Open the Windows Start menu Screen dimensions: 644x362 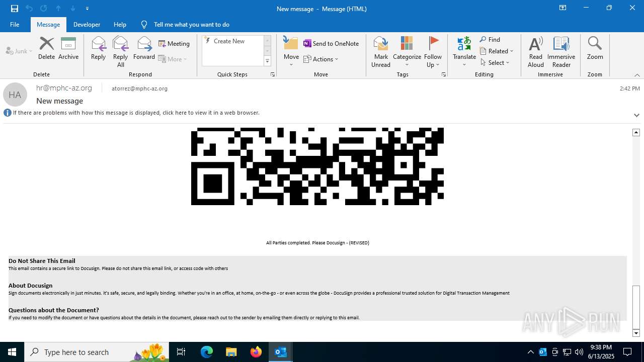pyautogui.click(x=12, y=352)
